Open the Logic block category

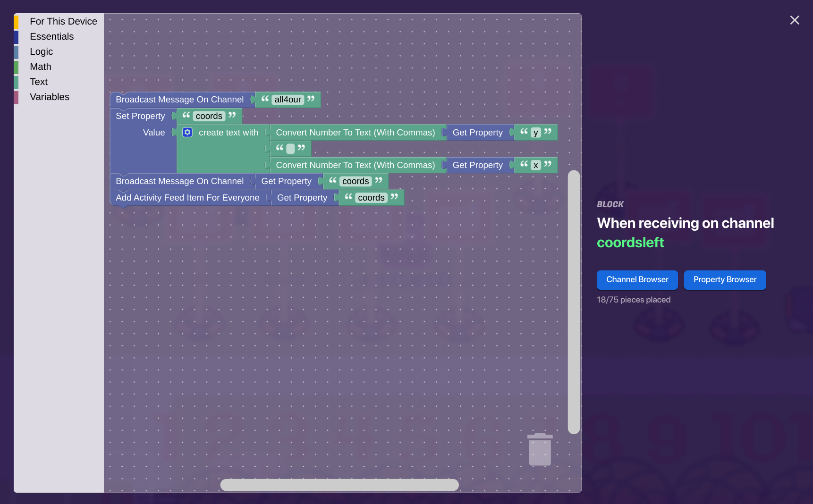tap(41, 52)
